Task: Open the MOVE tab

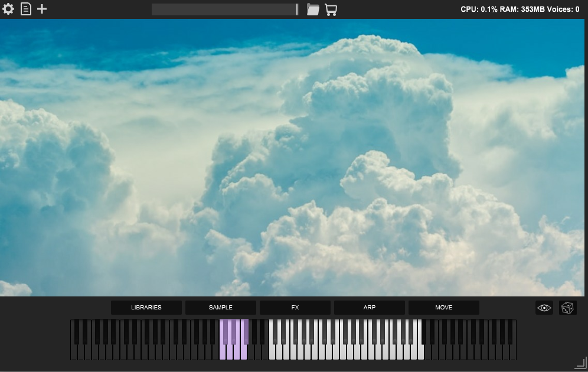Action: pos(443,308)
